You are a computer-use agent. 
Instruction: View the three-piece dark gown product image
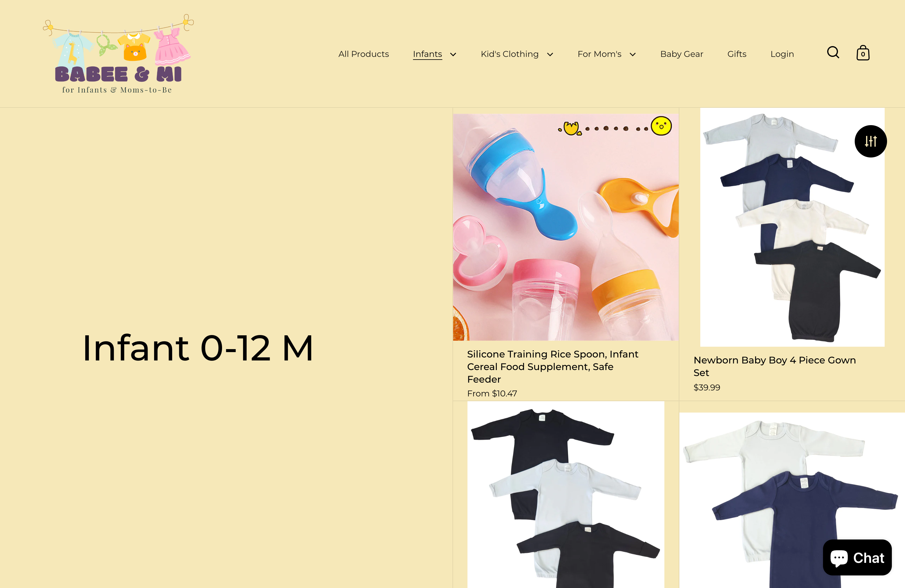[x=566, y=494]
